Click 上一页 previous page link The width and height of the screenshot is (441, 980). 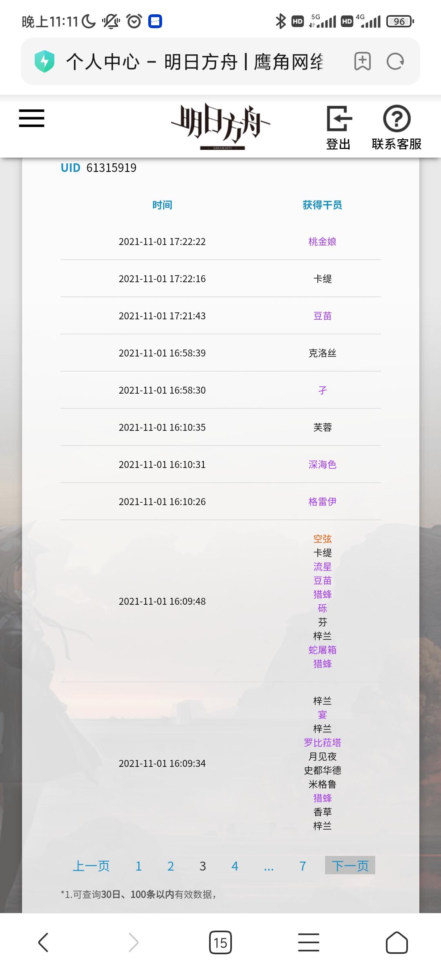pyautogui.click(x=91, y=866)
